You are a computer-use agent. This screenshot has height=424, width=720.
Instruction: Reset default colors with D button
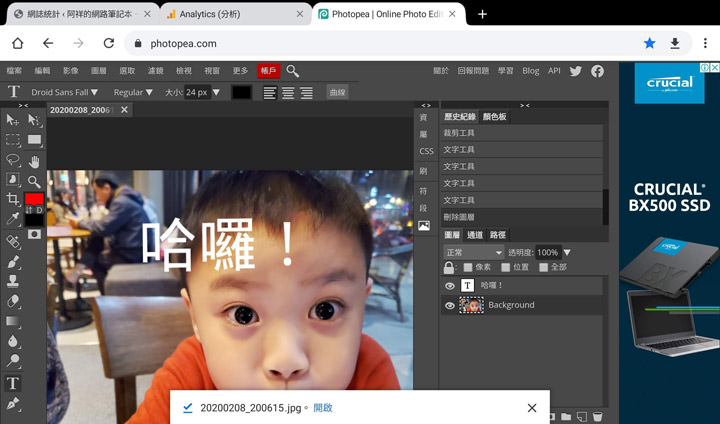click(39, 210)
